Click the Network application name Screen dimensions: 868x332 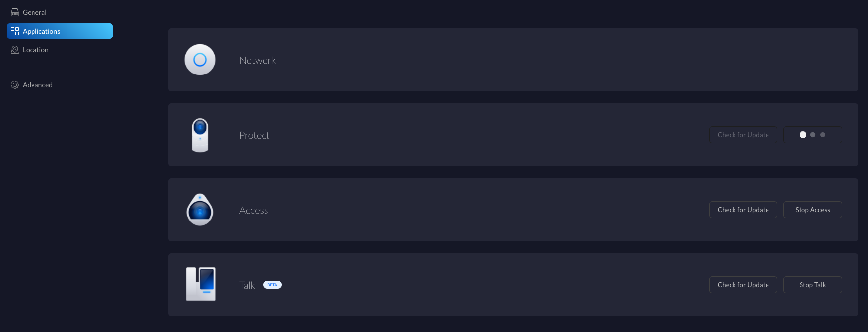(x=258, y=60)
